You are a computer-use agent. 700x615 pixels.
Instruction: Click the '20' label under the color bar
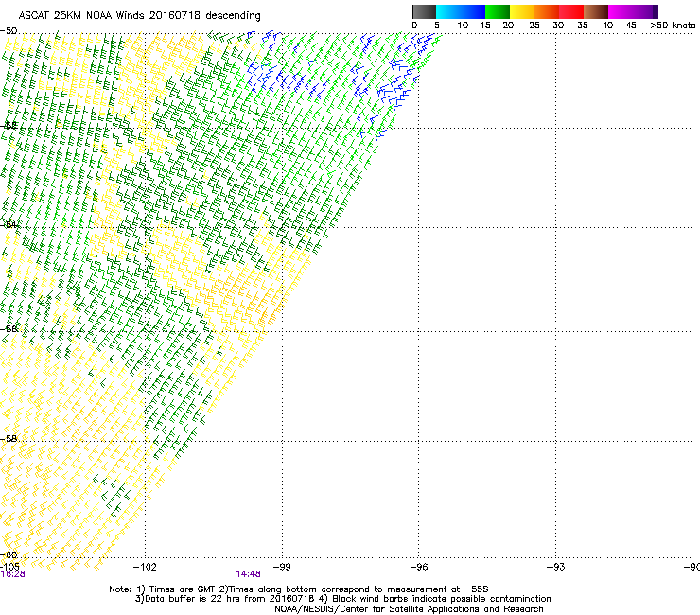(x=508, y=26)
